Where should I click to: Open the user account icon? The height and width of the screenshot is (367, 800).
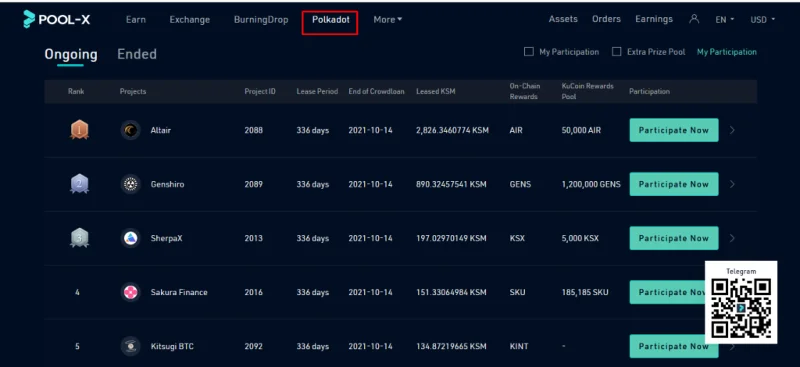(694, 19)
